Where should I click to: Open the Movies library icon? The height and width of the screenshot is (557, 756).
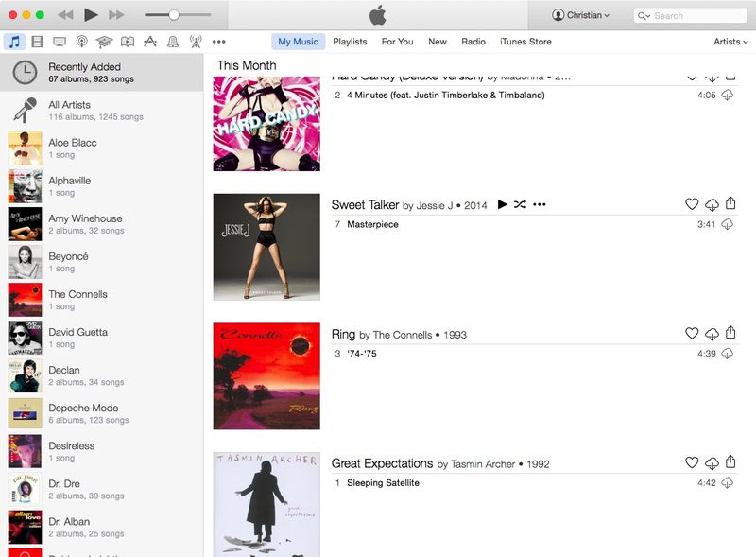pyautogui.click(x=37, y=42)
